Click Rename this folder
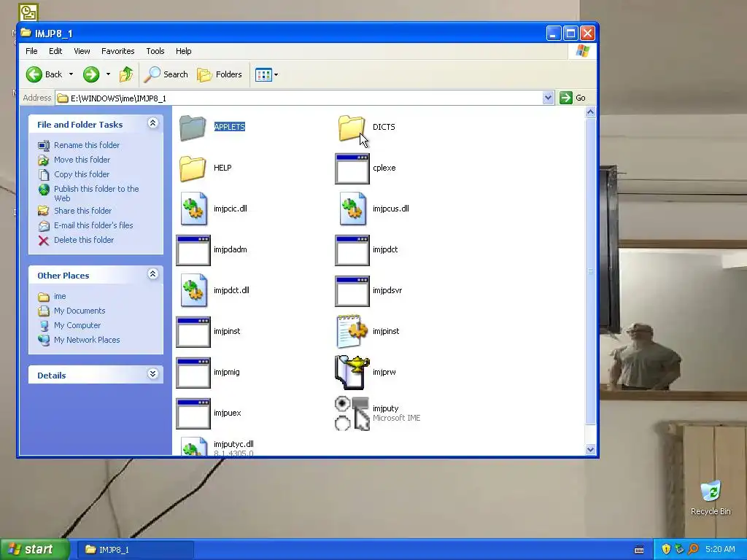 click(79, 145)
